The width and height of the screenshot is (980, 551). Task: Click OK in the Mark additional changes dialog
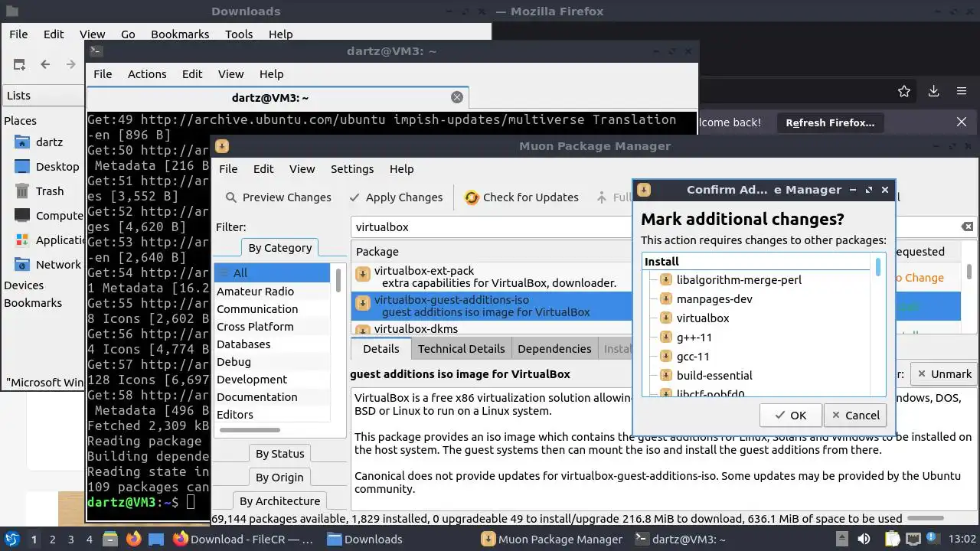[x=791, y=416]
